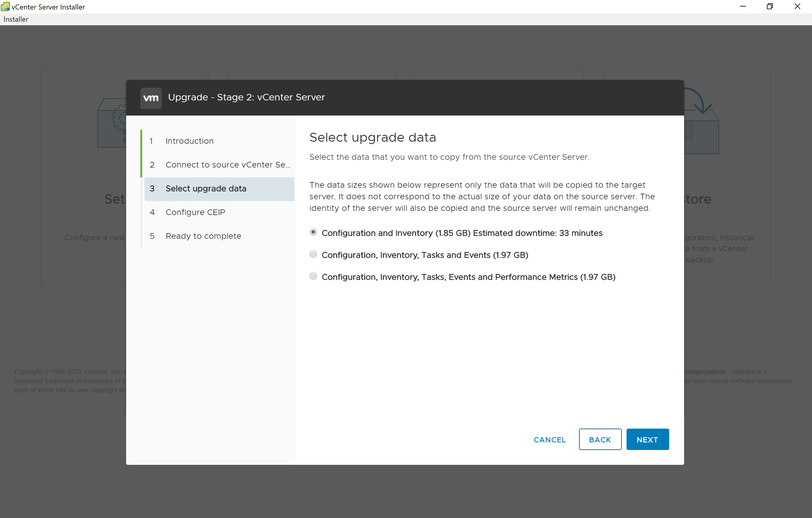The image size is (812, 518).
Task: Click the minimize window button
Action: click(x=743, y=7)
